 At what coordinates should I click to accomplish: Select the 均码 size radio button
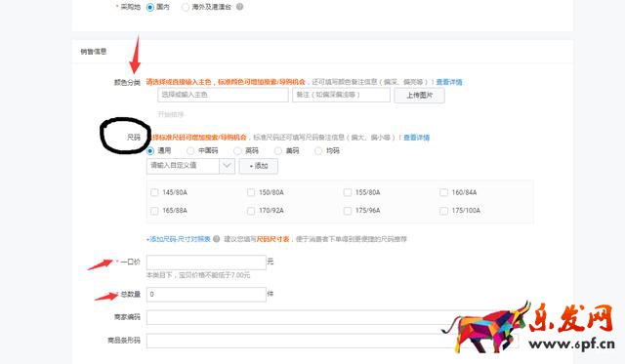pyautogui.click(x=318, y=151)
